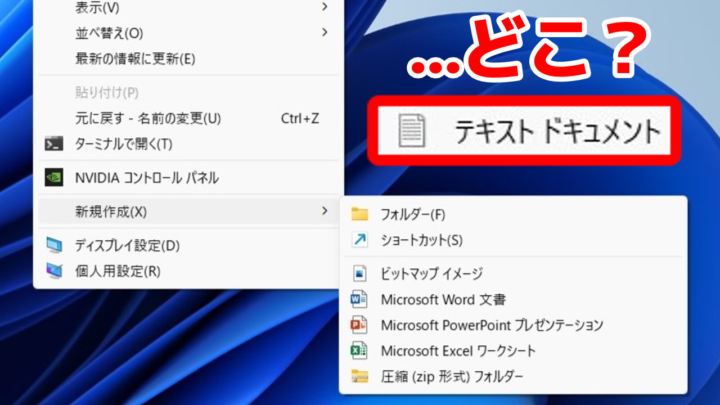720x405 pixels.
Task: Select the 貼り付け(P) menu entry
Action: point(106,93)
